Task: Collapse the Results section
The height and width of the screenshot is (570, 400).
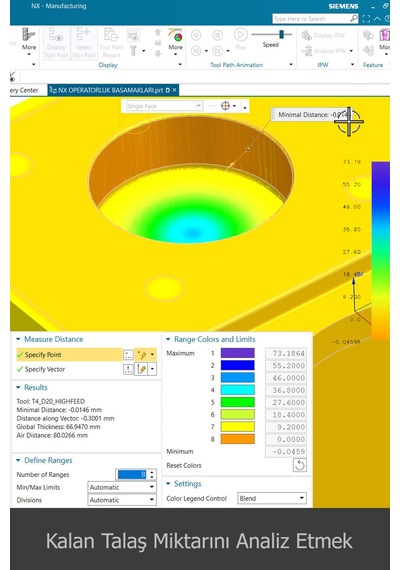Action: pos(18,388)
